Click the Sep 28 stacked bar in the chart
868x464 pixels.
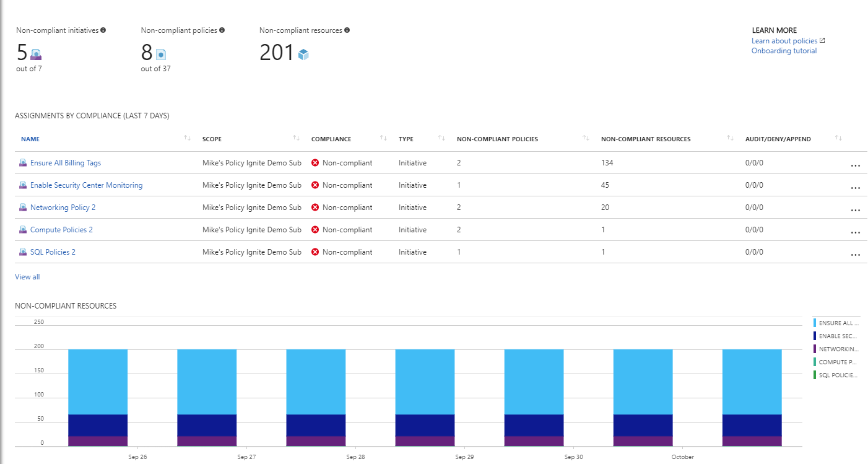tap(315, 396)
